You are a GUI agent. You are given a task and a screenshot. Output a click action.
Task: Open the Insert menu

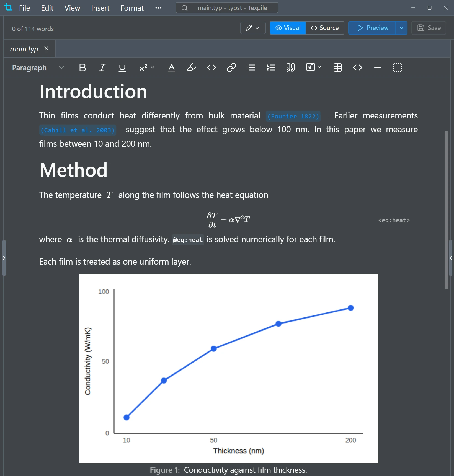point(100,8)
